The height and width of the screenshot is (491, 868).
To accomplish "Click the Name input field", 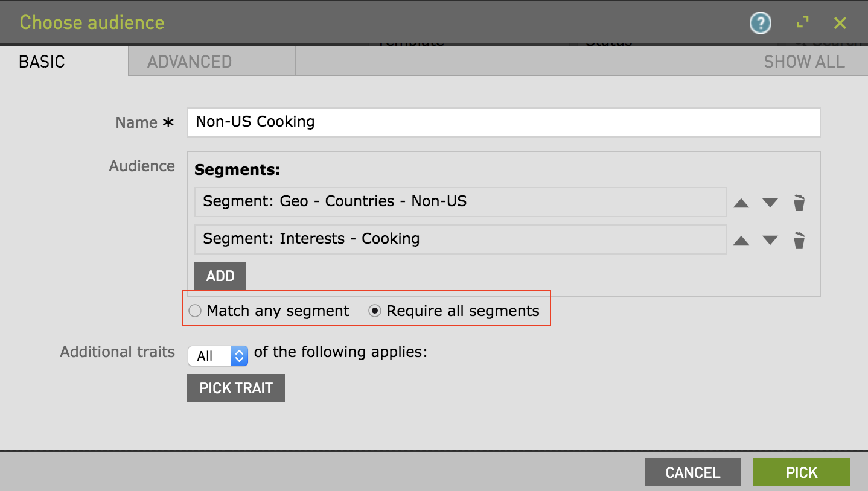I will coord(503,122).
